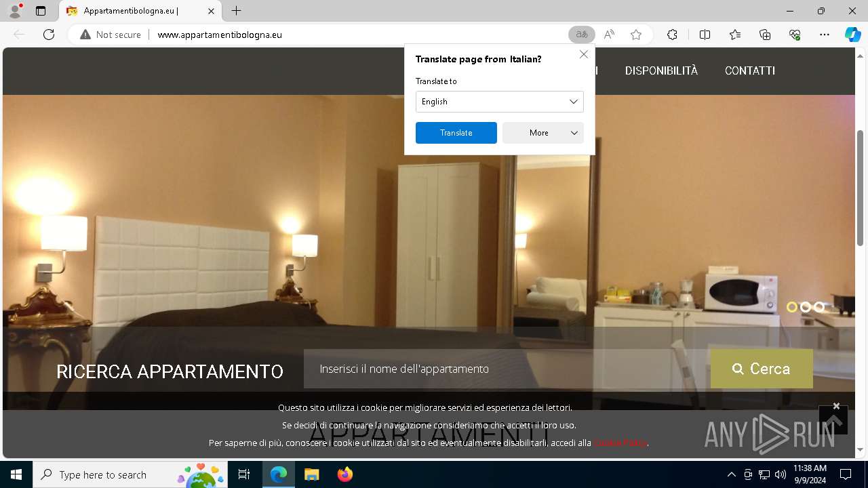
Task: Open the DISPONIBILITÀ menu item
Action: click(661, 70)
